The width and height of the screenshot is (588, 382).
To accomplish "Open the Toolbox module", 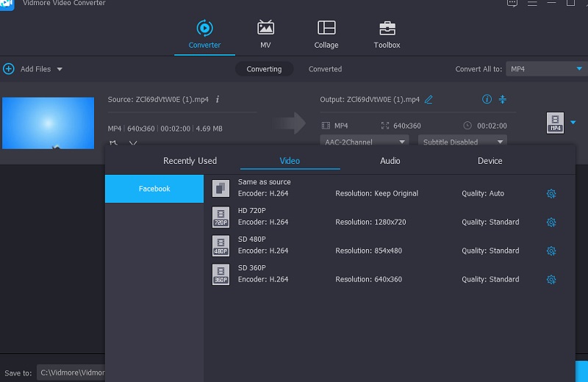I will (387, 34).
